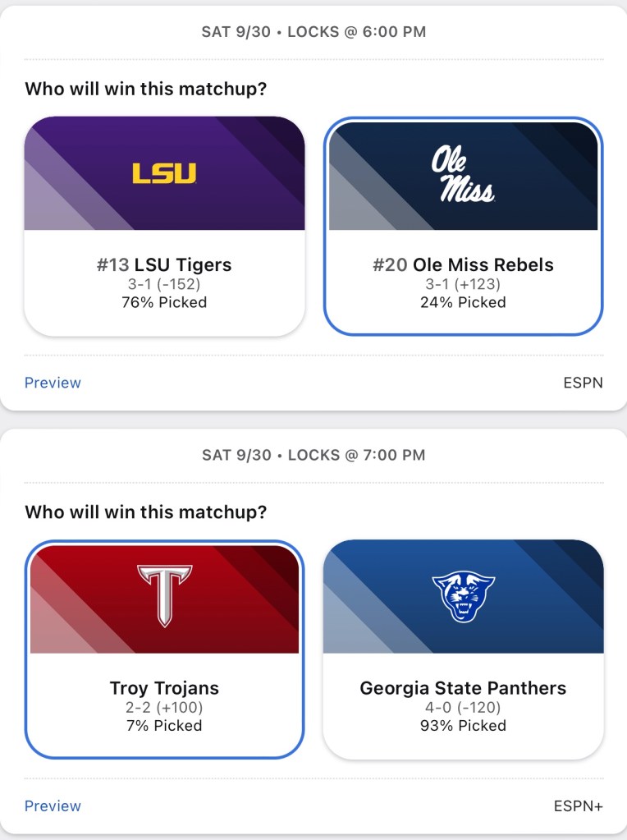The height and width of the screenshot is (840, 627).
Task: Click the Locks @ 7:00 PM header
Action: coord(313,455)
